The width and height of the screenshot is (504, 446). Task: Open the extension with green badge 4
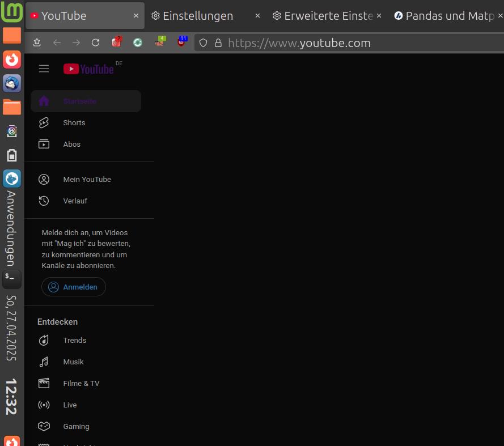pos(160,42)
